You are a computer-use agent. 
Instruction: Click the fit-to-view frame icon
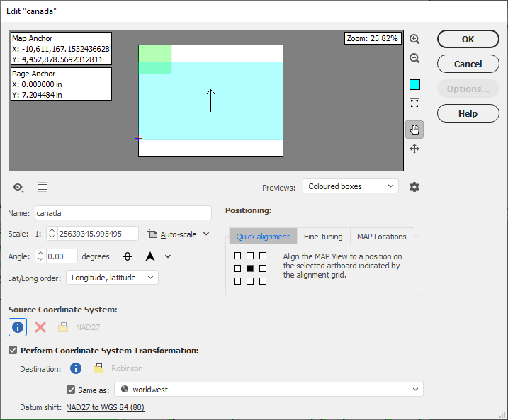(x=414, y=103)
